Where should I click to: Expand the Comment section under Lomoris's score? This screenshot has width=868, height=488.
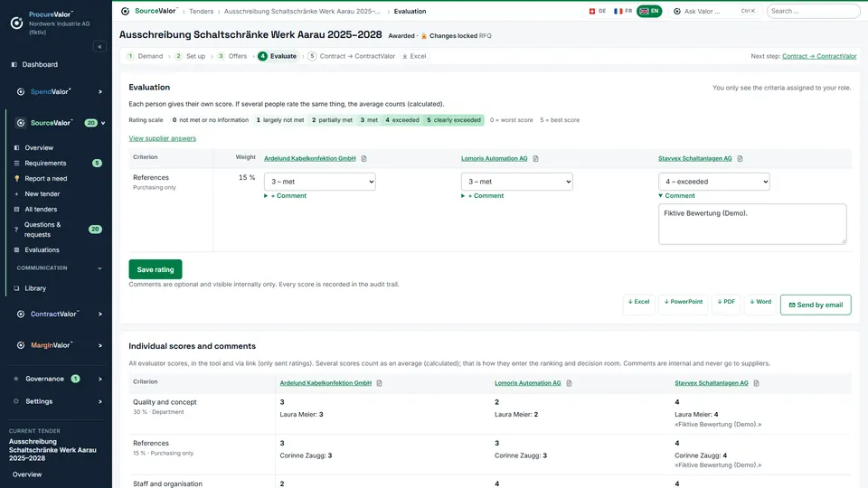coord(482,196)
